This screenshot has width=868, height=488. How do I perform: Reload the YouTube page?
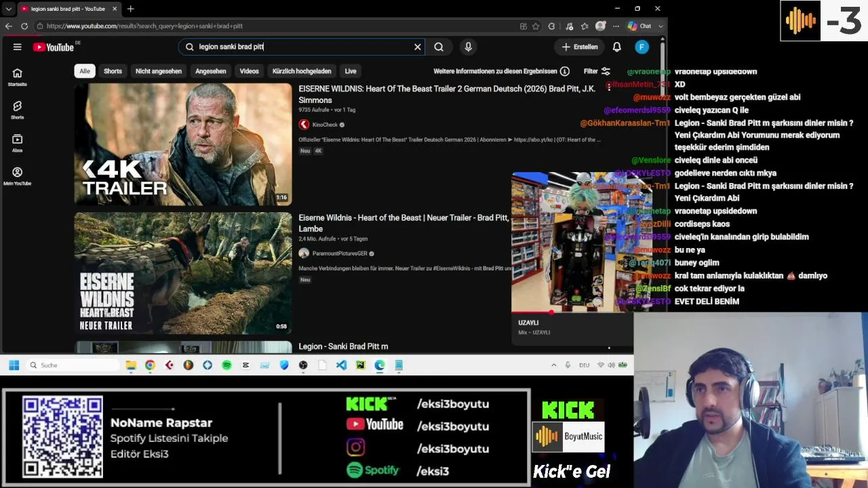pos(24,26)
